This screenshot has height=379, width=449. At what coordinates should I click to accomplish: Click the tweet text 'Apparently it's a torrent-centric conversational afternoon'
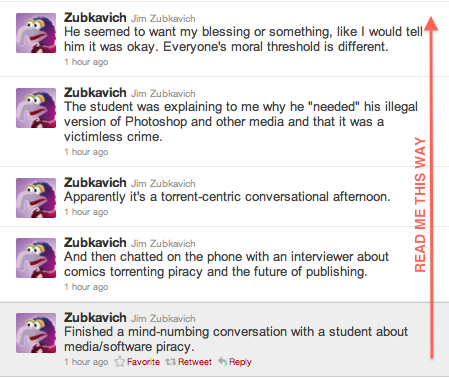[227, 197]
